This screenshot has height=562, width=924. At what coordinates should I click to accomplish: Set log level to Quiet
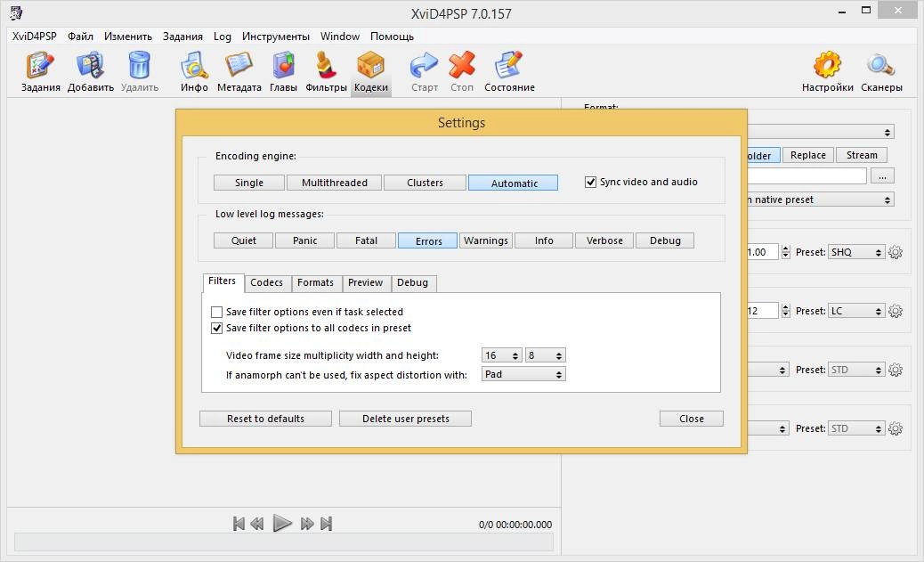(x=243, y=240)
